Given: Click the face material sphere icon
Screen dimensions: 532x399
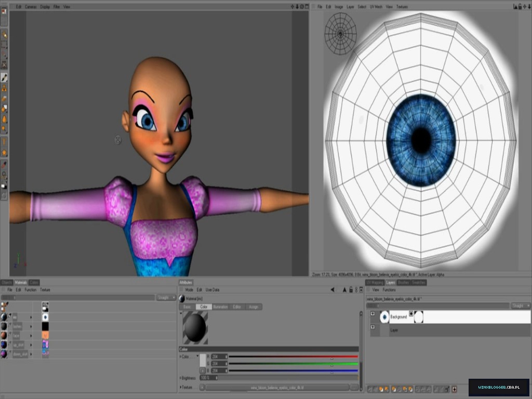Looking at the screenshot, I should pos(4,335).
